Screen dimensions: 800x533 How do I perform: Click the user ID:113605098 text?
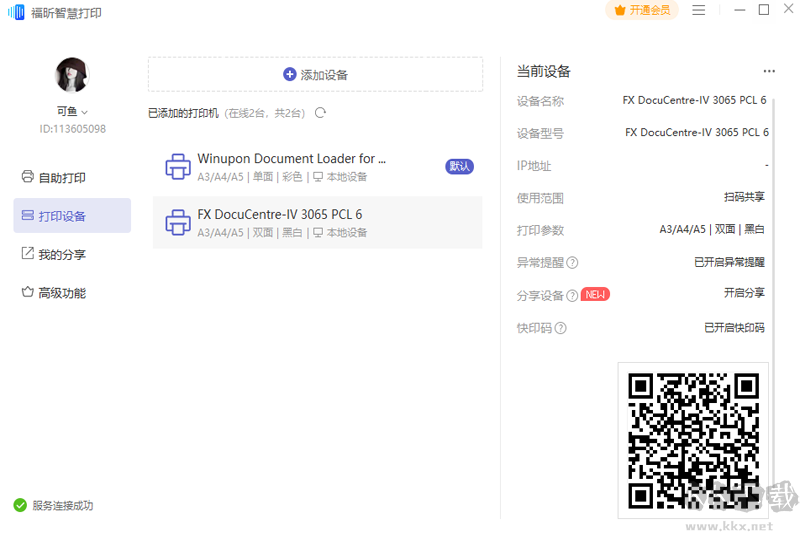tap(72, 129)
